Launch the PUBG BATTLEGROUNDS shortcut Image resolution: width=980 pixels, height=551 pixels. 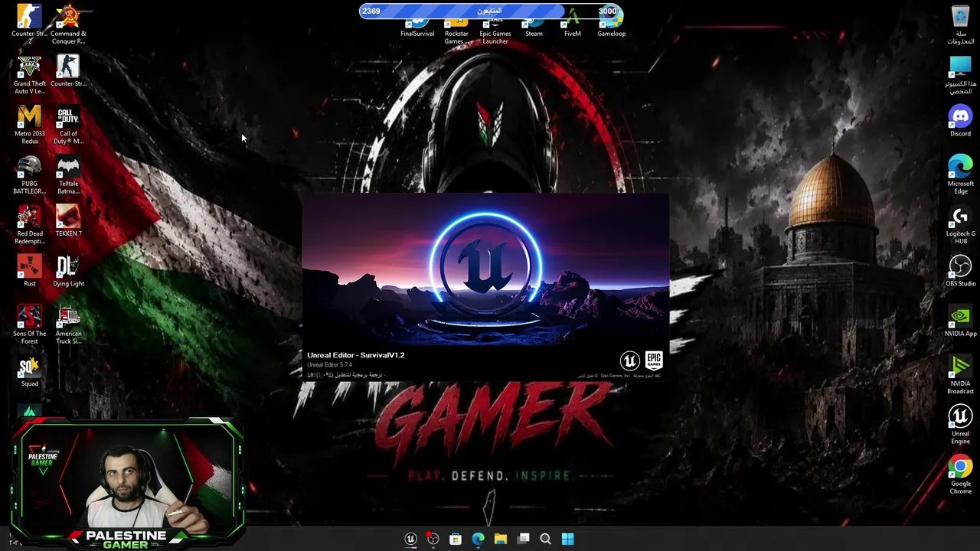tap(29, 174)
